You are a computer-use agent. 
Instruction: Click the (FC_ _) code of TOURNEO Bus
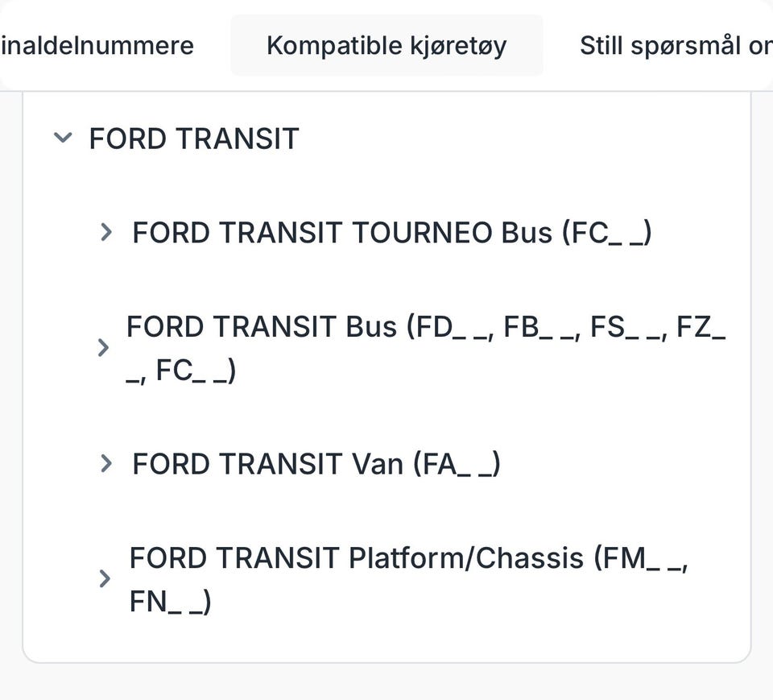pos(606,233)
